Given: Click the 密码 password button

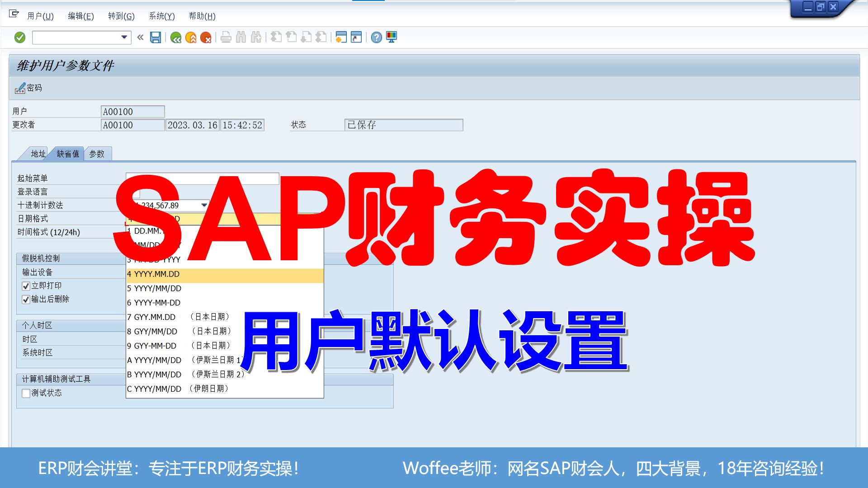Looking at the screenshot, I should click(x=29, y=88).
